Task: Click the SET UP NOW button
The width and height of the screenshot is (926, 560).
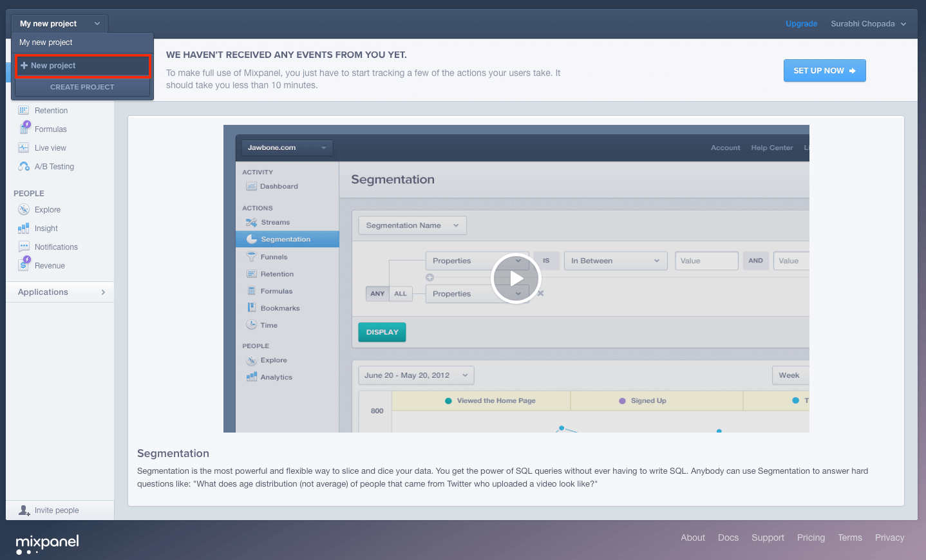Action: tap(825, 70)
